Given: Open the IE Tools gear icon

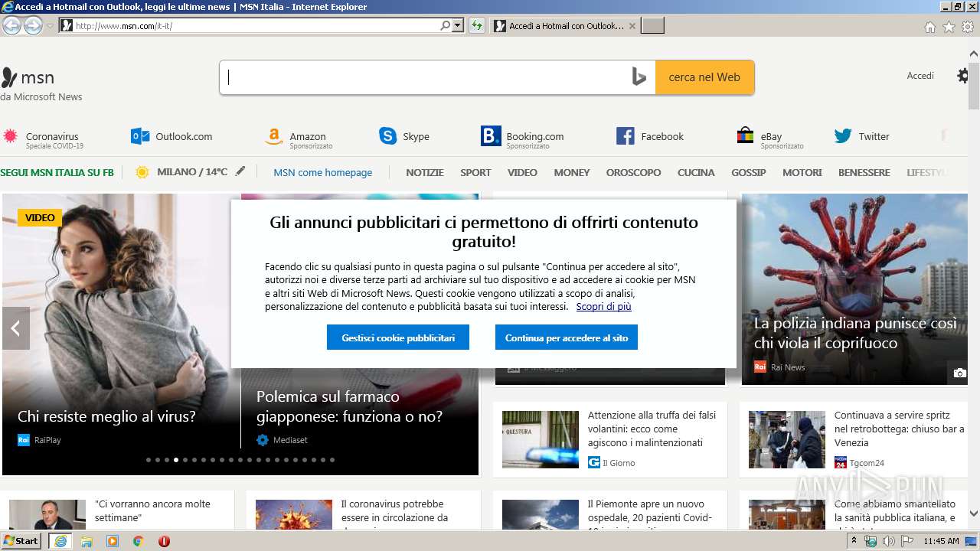Looking at the screenshot, I should (x=968, y=27).
